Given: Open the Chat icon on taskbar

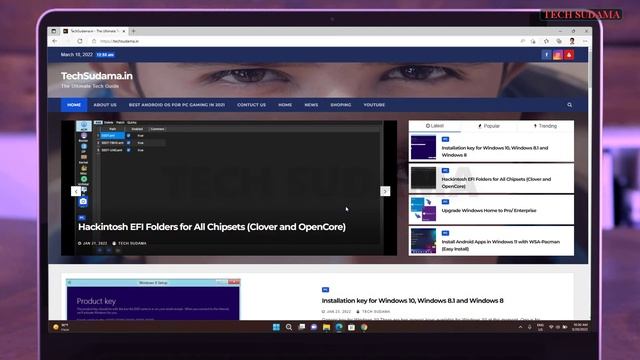Looking at the screenshot, I should (314, 327).
